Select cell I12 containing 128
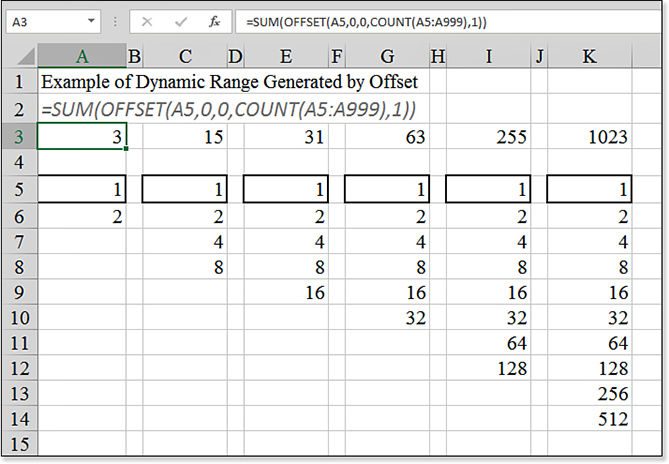The image size is (669, 464). pyautogui.click(x=489, y=368)
